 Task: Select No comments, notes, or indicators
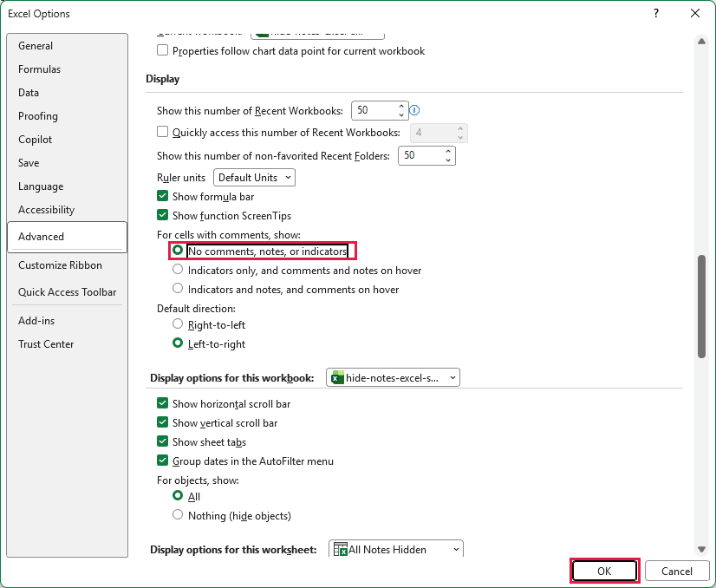[178, 251]
